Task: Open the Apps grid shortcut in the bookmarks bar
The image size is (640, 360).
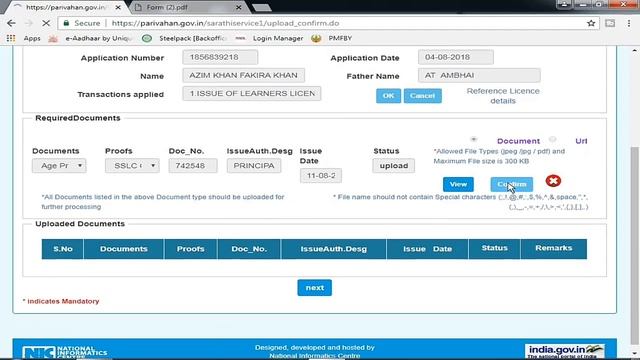Action: 24,38
